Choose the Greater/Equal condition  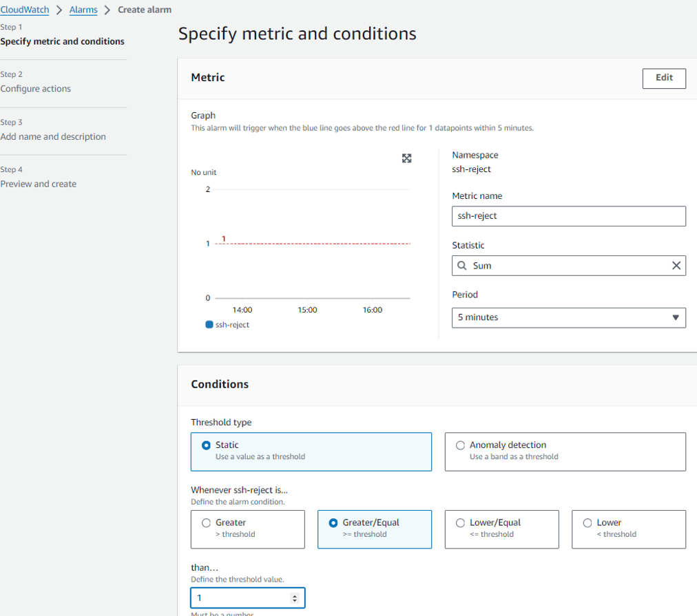[333, 523]
